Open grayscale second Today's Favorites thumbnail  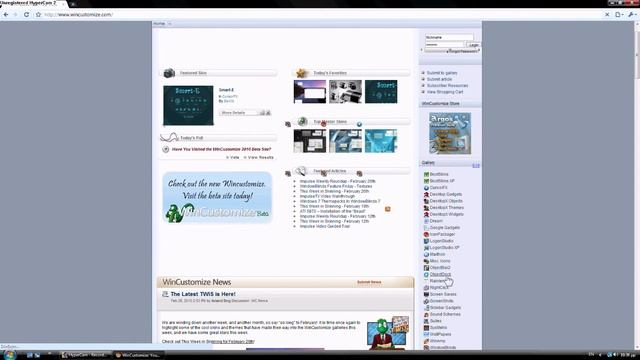pyautogui.click(x=345, y=91)
